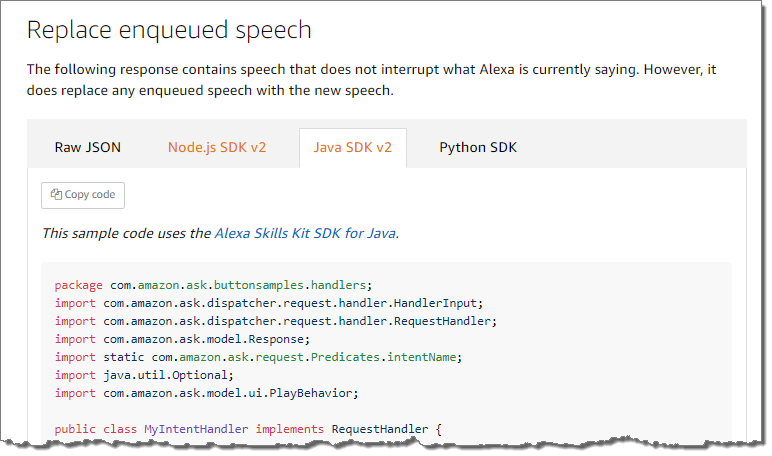Click the package keyword in the code

point(79,285)
